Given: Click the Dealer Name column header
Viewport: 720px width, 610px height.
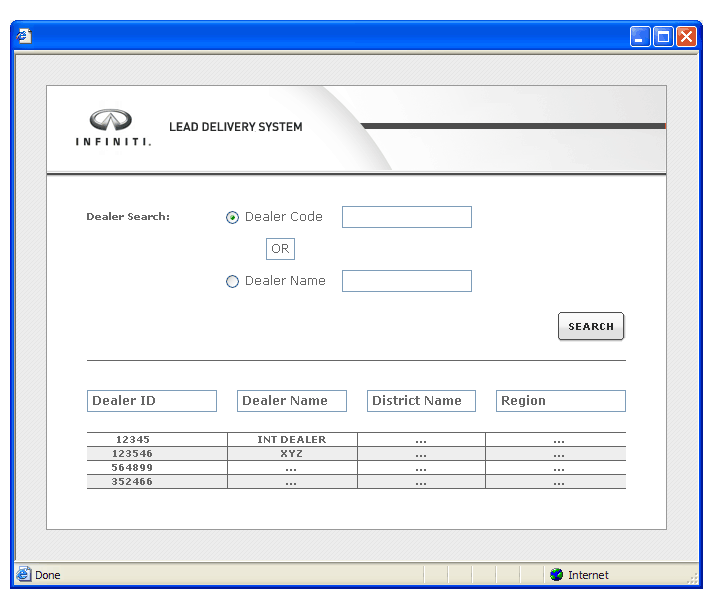Looking at the screenshot, I should point(292,401).
